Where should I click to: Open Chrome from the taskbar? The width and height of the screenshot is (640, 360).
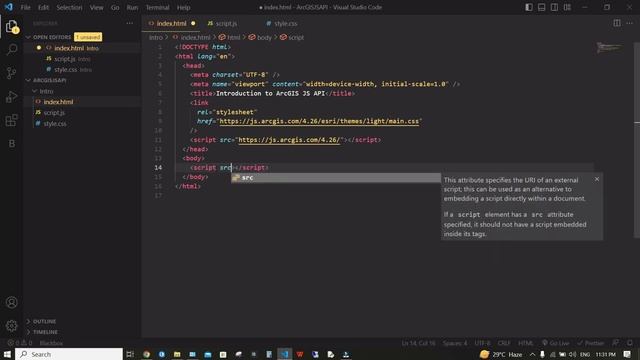(146, 354)
